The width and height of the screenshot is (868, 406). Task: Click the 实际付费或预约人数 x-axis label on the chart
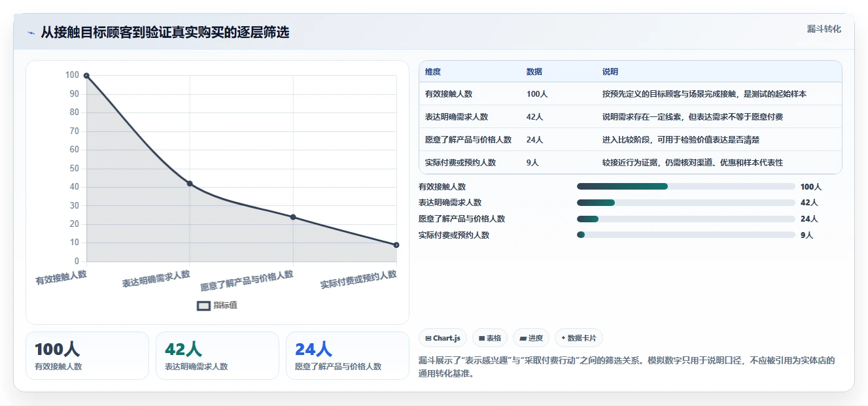(x=358, y=280)
